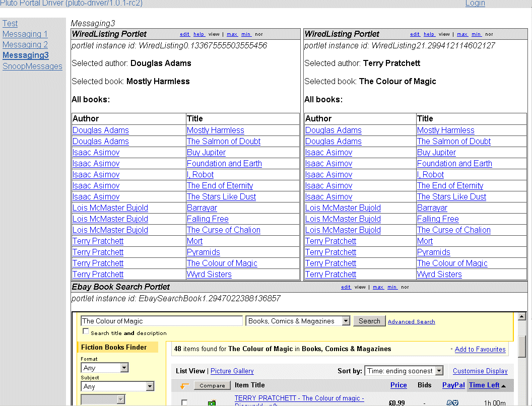
Task: Click first Douglas Adams author link, left portlet
Action: 101,130
